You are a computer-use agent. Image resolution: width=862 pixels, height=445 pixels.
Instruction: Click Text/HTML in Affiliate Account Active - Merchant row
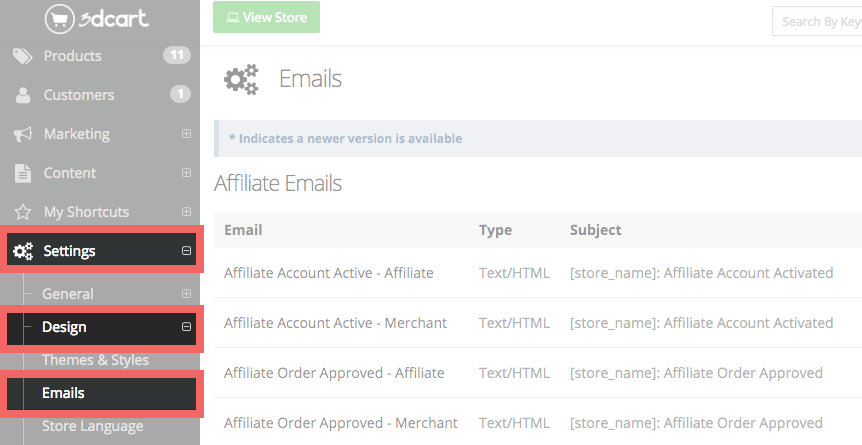(514, 323)
